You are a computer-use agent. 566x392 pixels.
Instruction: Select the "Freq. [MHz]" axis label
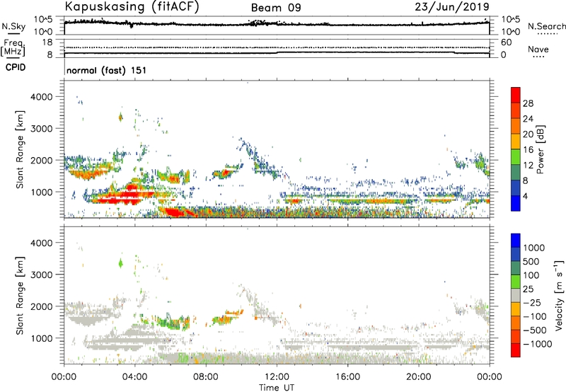[13, 48]
